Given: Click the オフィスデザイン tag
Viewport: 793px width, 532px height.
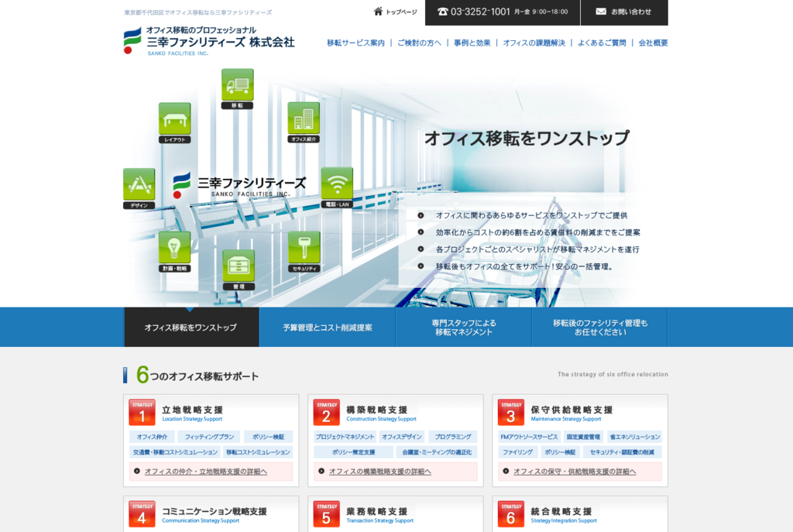Looking at the screenshot, I should [402, 437].
